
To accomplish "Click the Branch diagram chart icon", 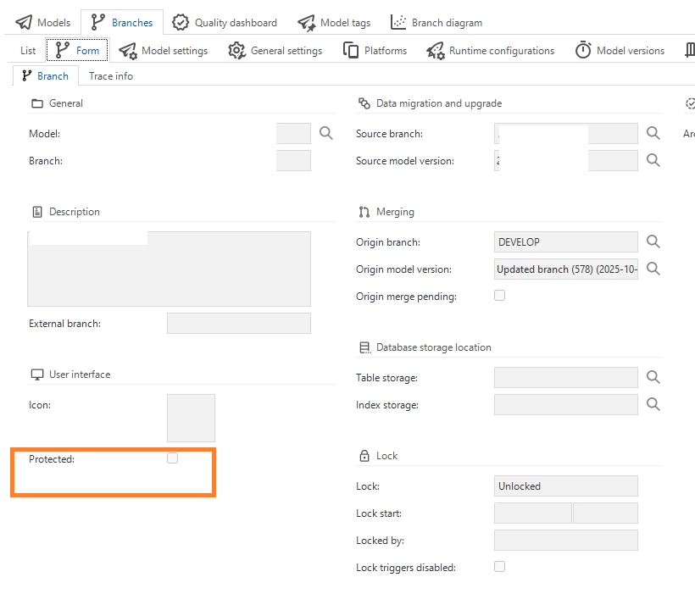I will (398, 22).
